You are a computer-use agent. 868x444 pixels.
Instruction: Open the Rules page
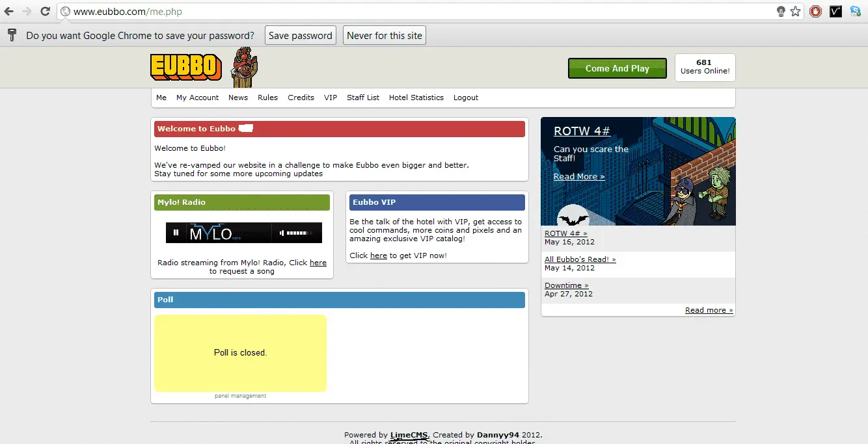tap(267, 98)
